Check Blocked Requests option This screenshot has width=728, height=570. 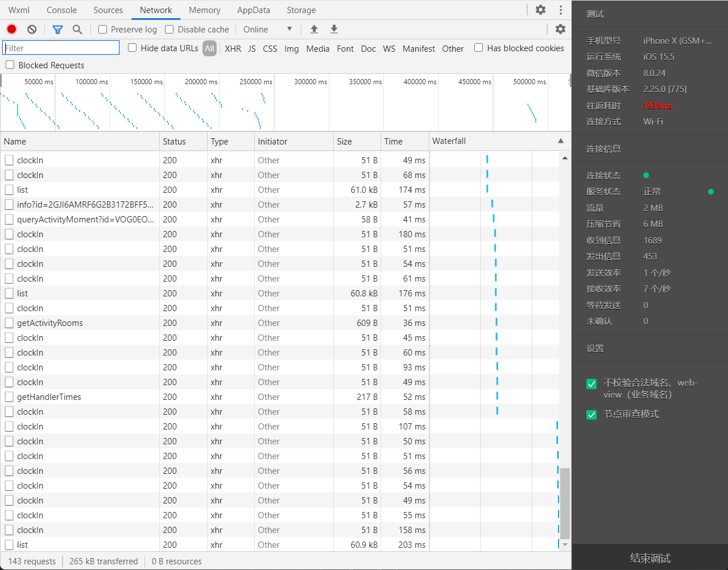pyautogui.click(x=10, y=65)
